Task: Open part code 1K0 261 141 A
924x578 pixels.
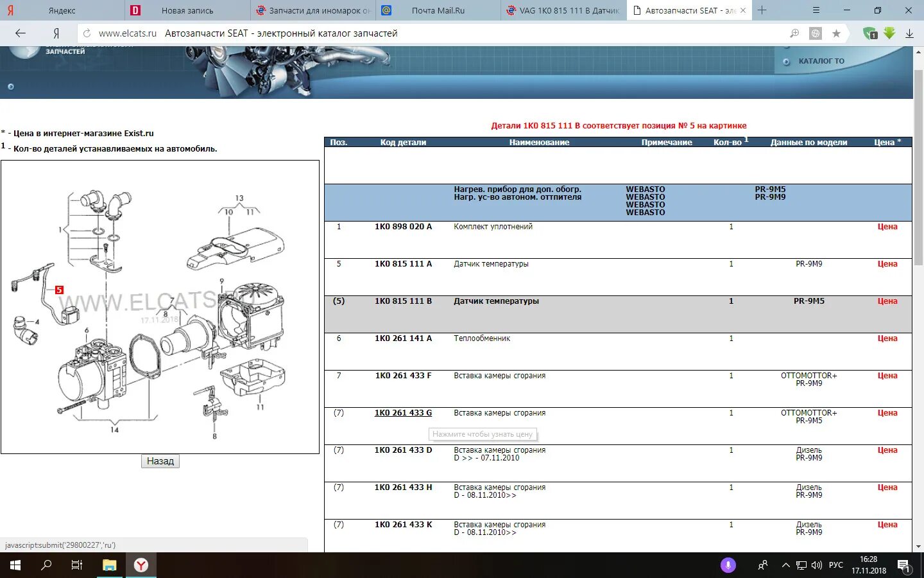Action: pos(403,338)
